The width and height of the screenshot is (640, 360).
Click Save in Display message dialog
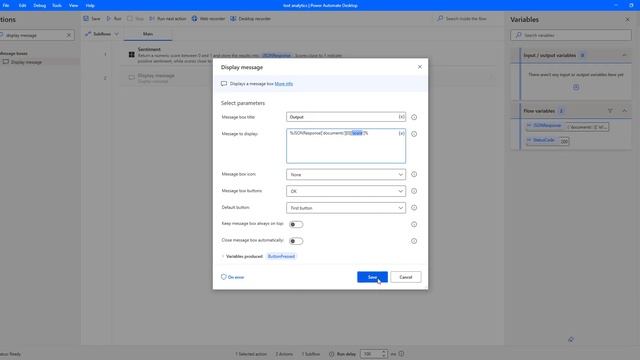point(372,277)
